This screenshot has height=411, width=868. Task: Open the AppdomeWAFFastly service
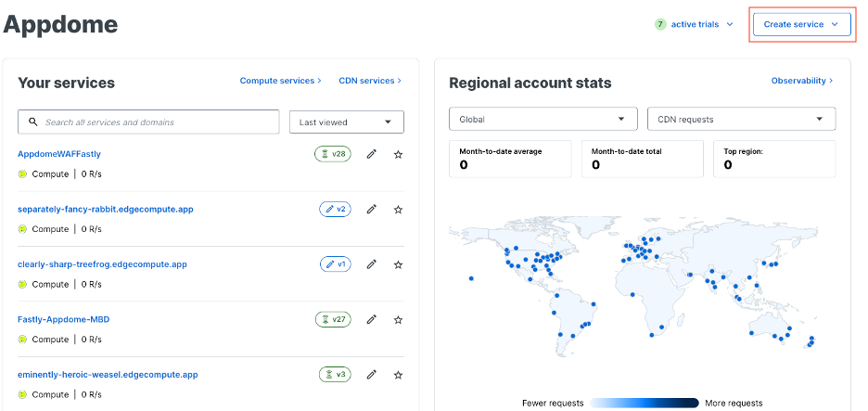59,154
